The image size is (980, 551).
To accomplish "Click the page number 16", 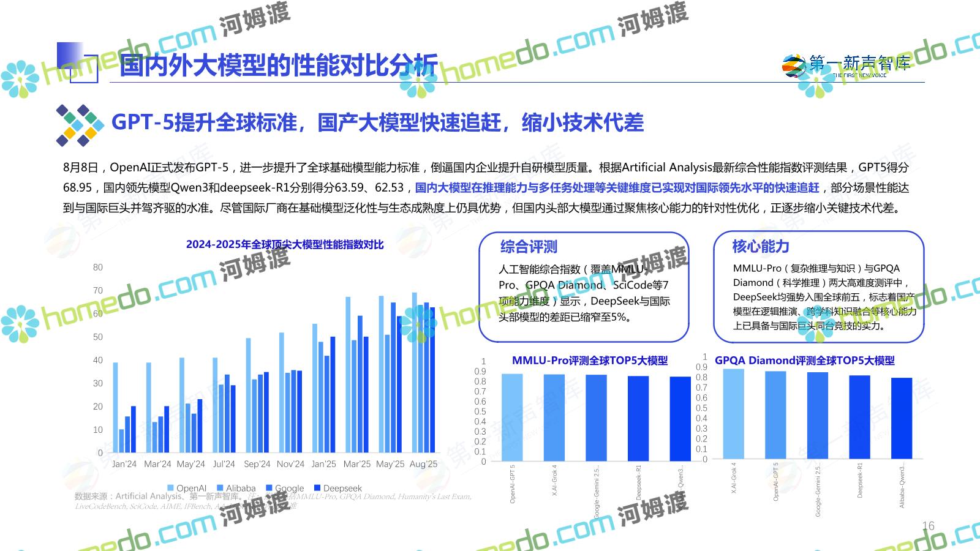I will 928,526.
